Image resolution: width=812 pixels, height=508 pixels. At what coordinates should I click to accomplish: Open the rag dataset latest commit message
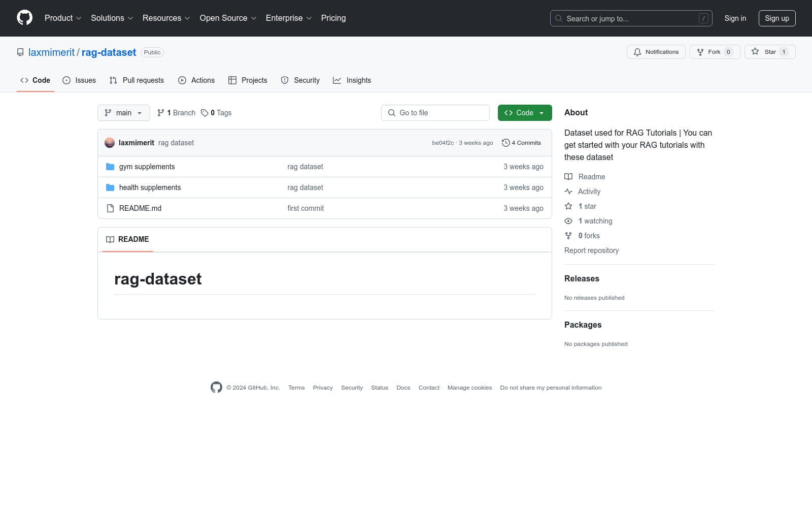tap(176, 143)
